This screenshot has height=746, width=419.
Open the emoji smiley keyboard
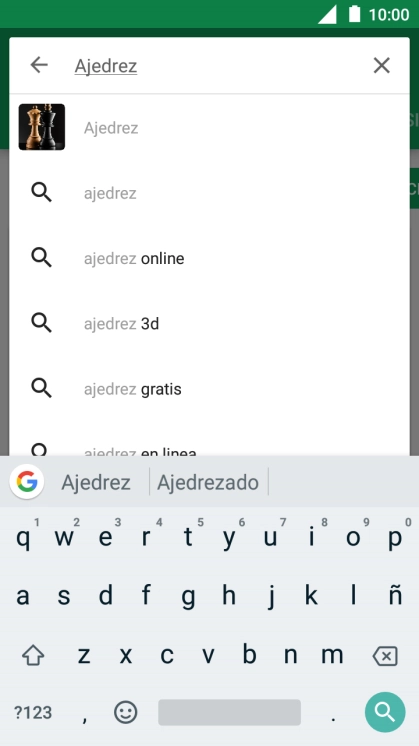point(126,713)
